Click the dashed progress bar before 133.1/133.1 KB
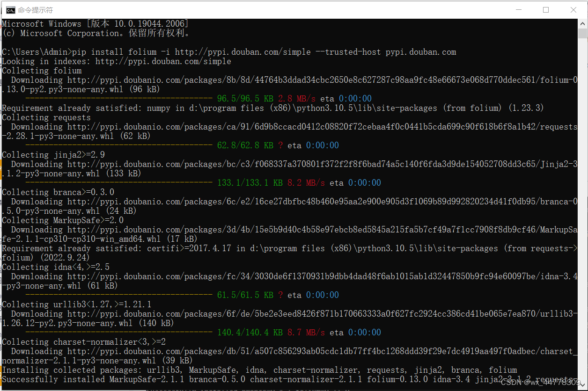Viewport: 588px width, 391px height. 119,183
